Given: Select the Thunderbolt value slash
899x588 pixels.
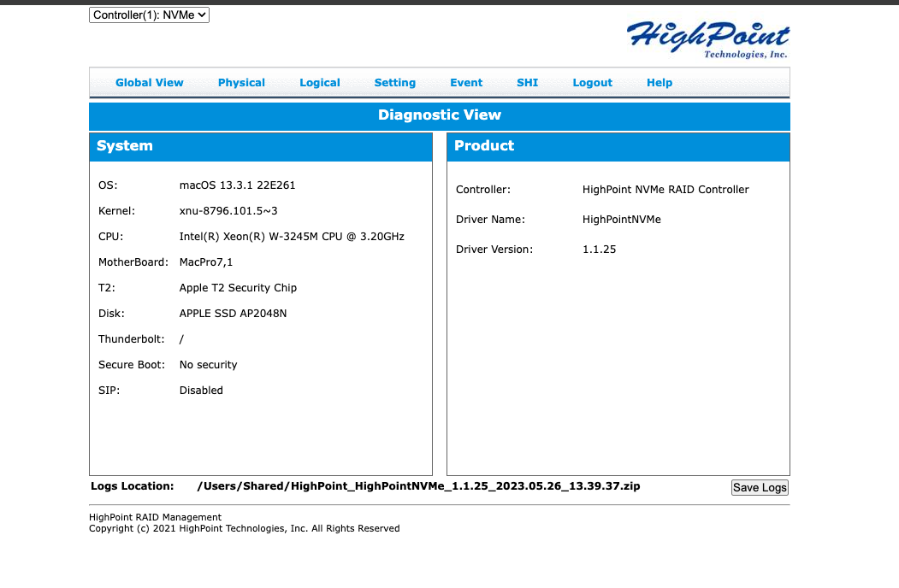Looking at the screenshot, I should click(x=181, y=339).
